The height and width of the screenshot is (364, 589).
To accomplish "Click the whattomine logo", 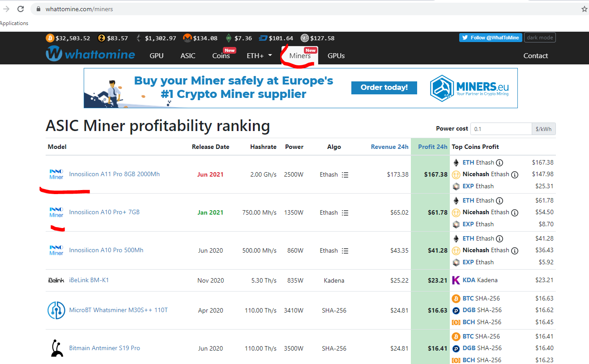I will pos(90,54).
